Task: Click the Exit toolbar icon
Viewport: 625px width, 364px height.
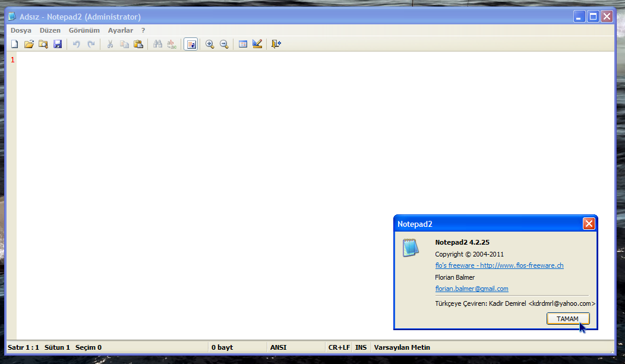Action: [x=276, y=44]
